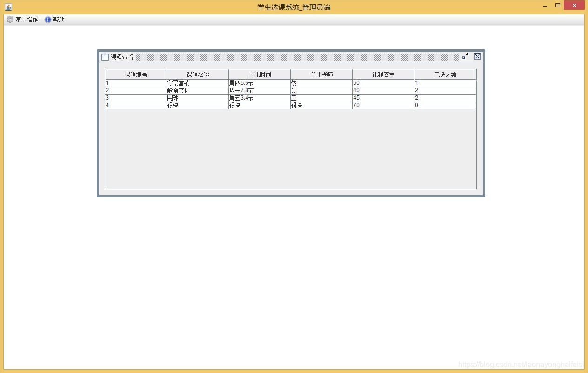Image resolution: width=588 pixels, height=373 pixels.
Task: Select the 课程编号 cell in the 网球 row
Action: pos(136,98)
